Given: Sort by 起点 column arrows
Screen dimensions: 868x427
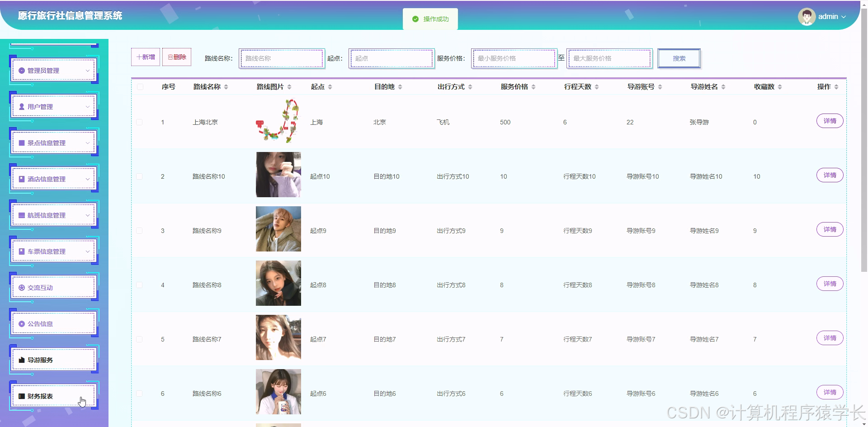Looking at the screenshot, I should 330,87.
